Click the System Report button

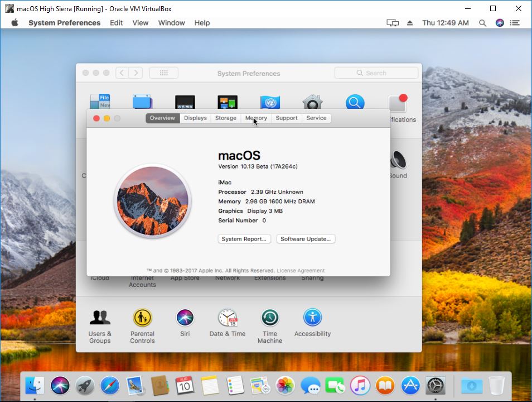[x=244, y=239]
